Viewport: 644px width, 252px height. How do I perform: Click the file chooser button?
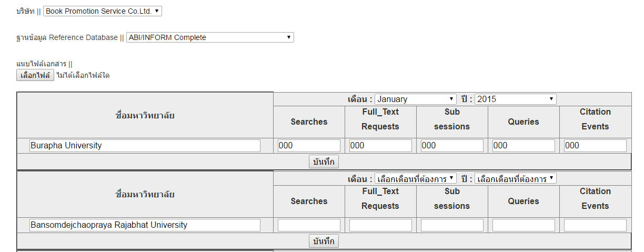click(35, 75)
